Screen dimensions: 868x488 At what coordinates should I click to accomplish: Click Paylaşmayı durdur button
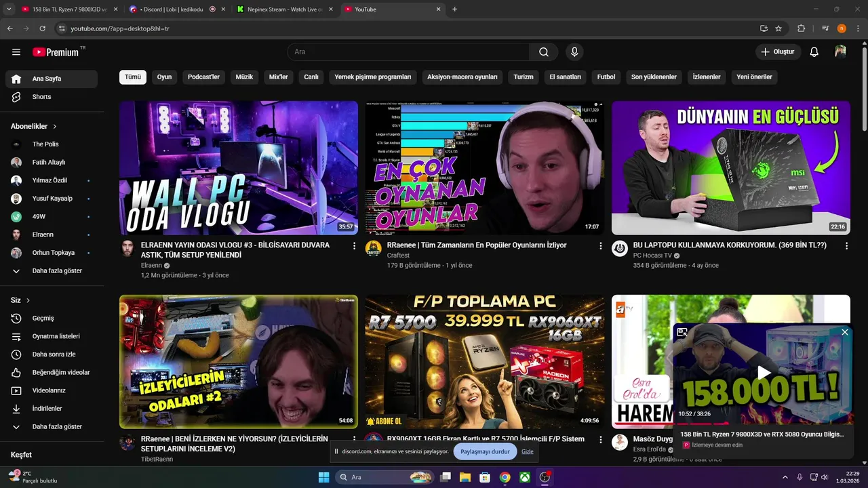(x=485, y=451)
